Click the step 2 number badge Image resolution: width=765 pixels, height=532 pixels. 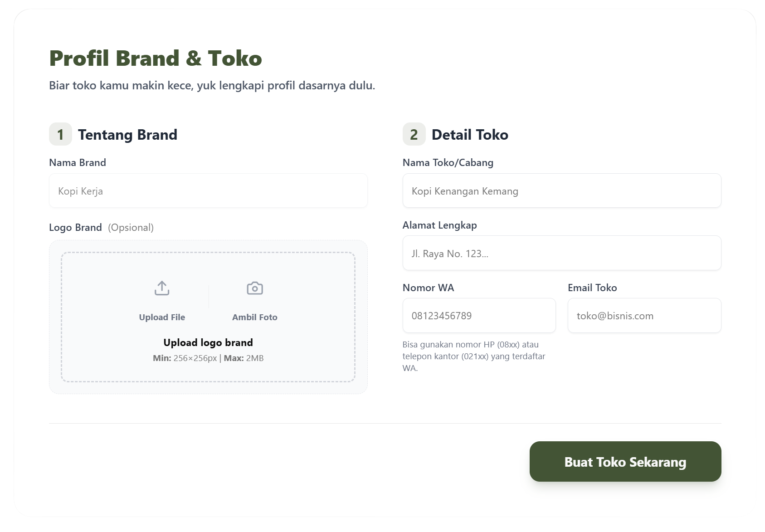414,134
